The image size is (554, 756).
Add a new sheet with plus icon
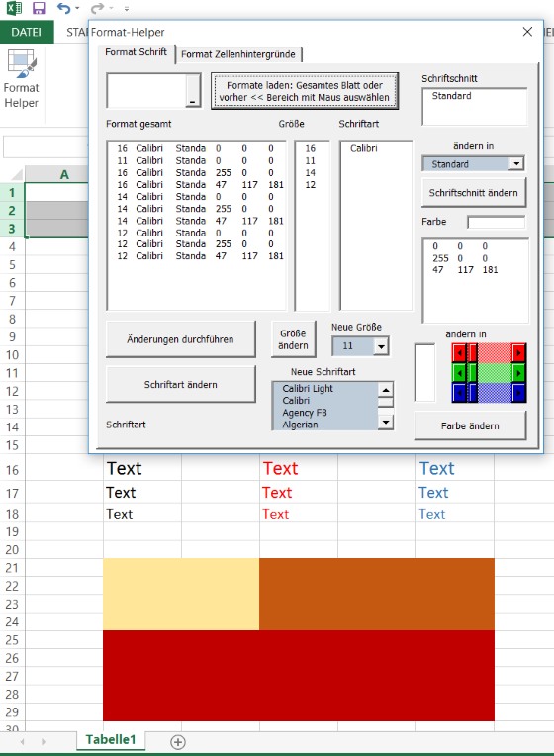click(x=178, y=742)
